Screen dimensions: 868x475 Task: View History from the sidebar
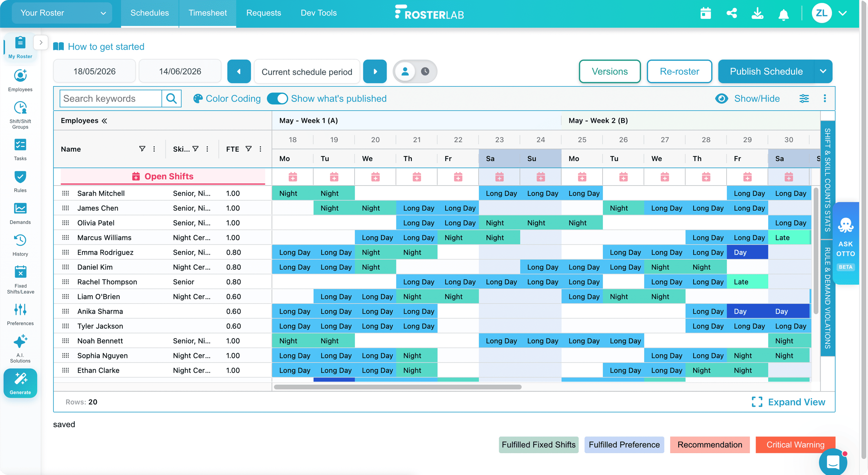click(20, 246)
